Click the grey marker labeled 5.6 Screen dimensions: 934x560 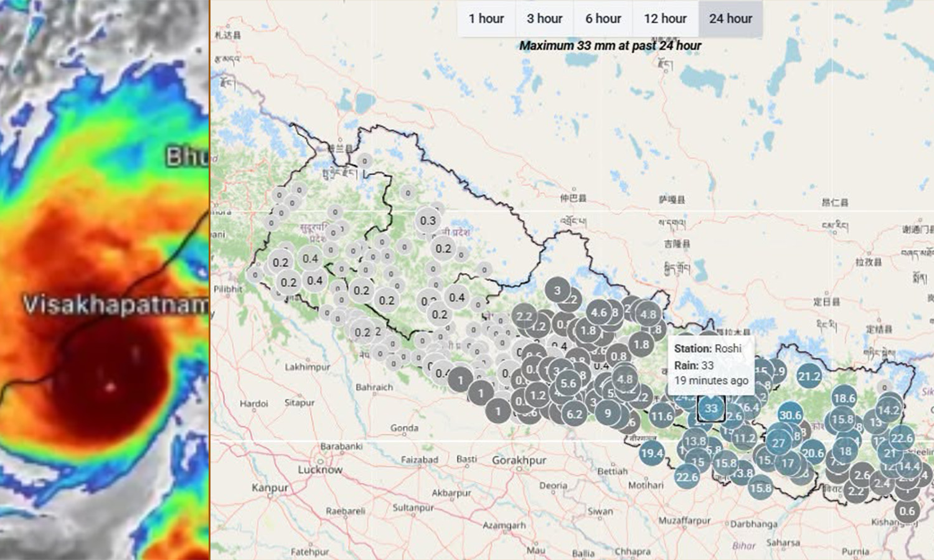point(568,383)
